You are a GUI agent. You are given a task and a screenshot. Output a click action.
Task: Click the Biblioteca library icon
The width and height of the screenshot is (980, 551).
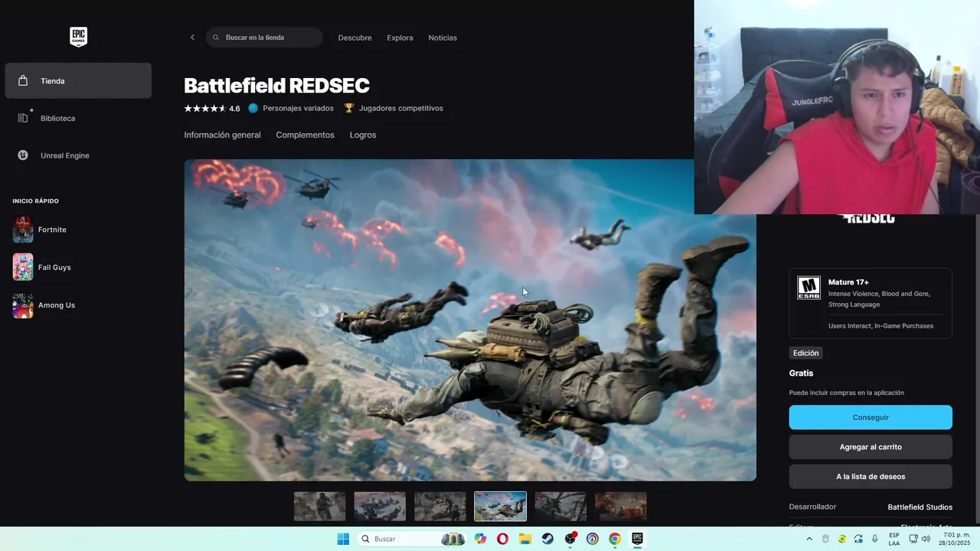23,118
